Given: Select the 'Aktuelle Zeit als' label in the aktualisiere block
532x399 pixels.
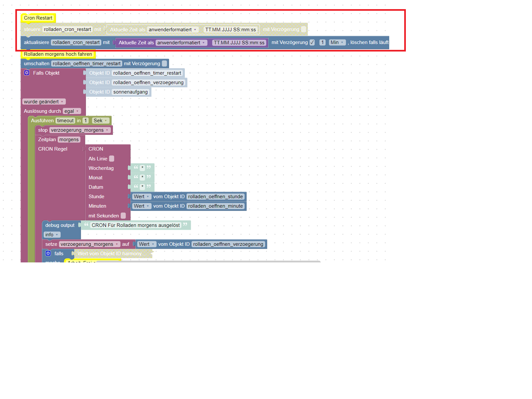Looking at the screenshot, I should tap(136, 43).
